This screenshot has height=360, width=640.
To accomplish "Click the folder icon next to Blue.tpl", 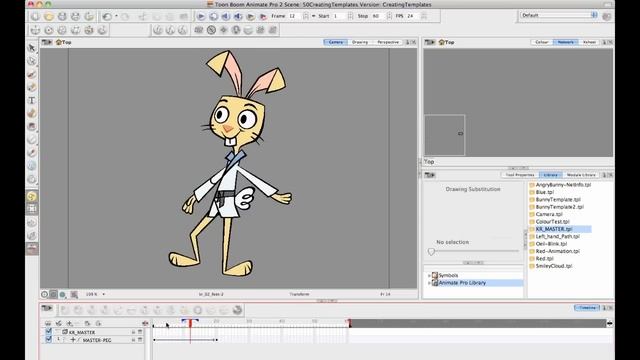I will (532, 192).
